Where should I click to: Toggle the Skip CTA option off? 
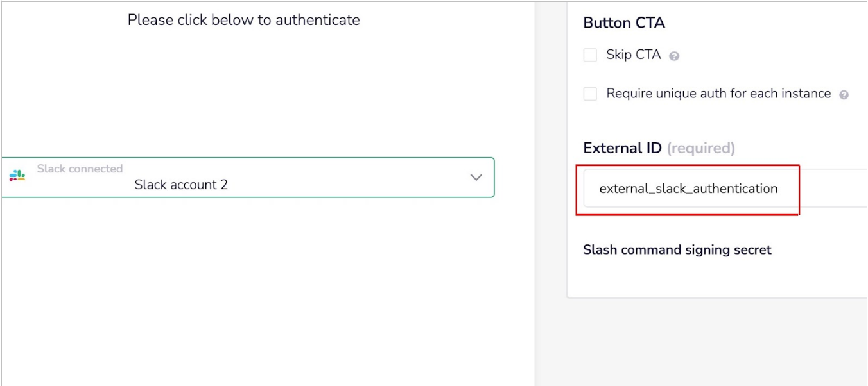(x=590, y=55)
